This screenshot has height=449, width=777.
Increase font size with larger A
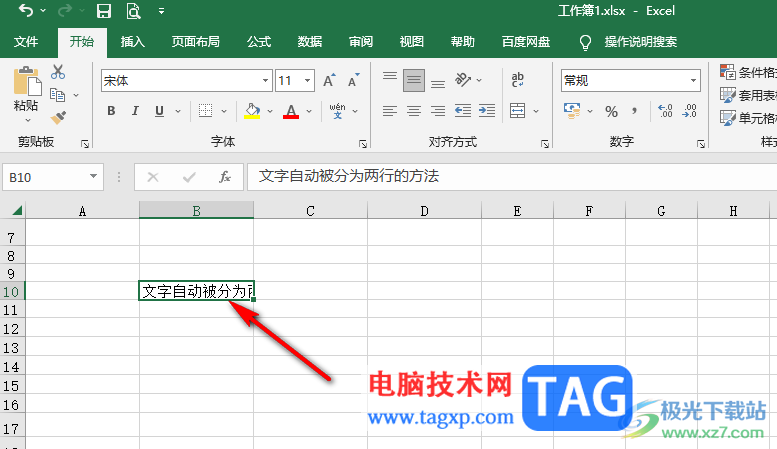click(x=329, y=80)
